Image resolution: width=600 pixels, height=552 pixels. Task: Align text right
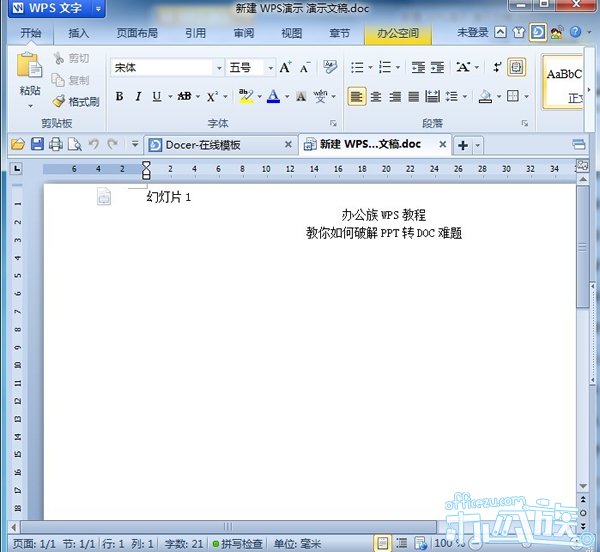coord(395,96)
